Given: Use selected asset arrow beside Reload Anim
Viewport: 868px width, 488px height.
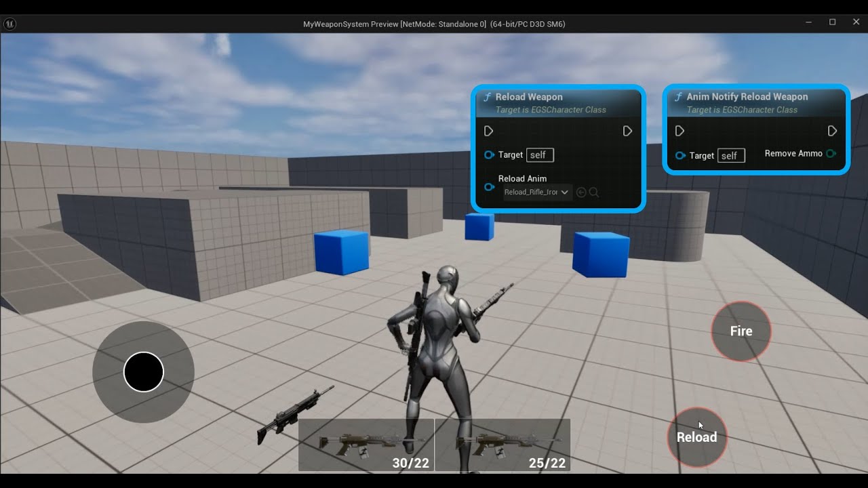Looking at the screenshot, I should coord(581,192).
